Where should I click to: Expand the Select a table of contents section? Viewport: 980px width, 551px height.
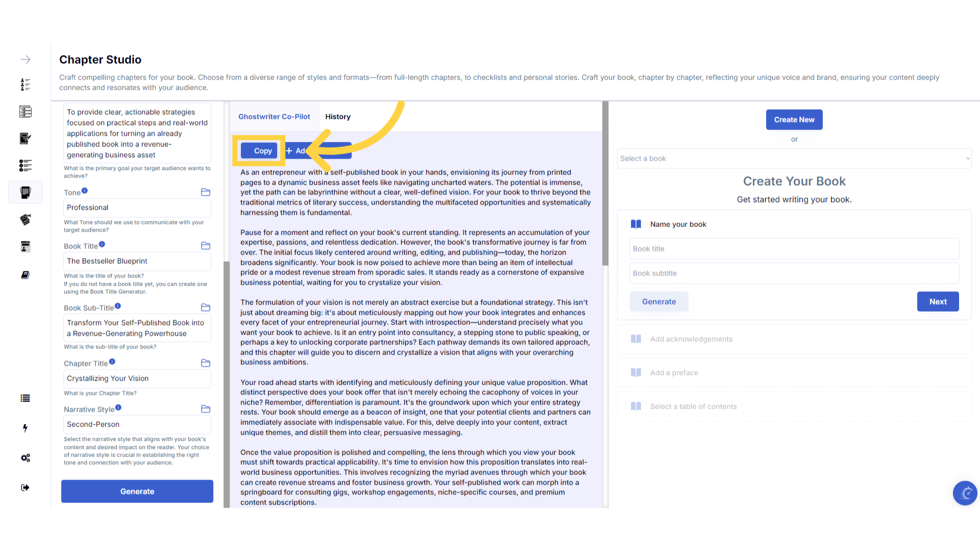coord(693,407)
